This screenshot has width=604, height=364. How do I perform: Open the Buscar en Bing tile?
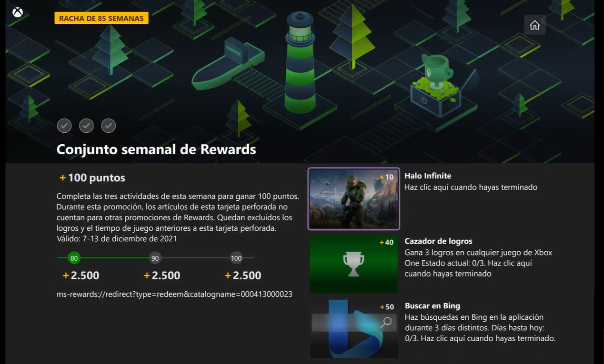354,329
